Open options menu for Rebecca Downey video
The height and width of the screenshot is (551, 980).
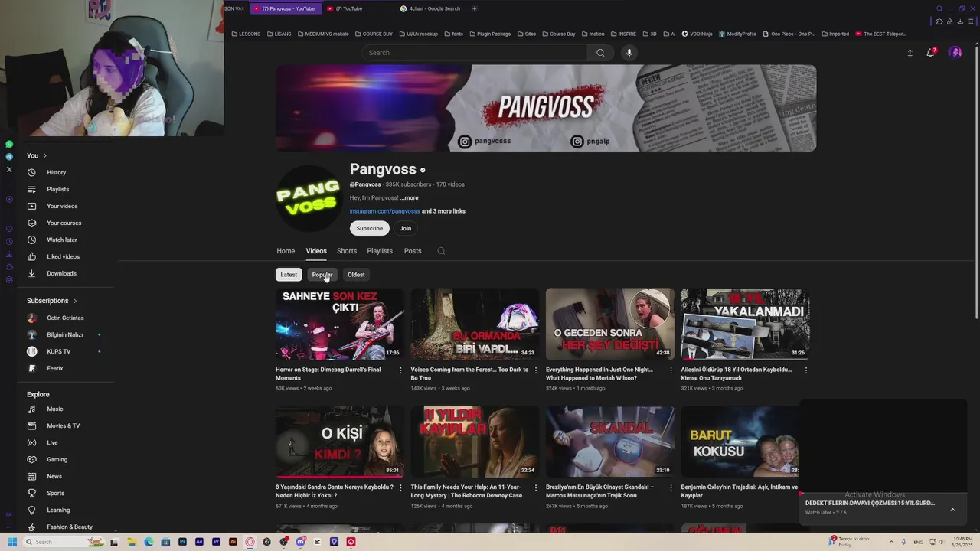[x=535, y=487]
